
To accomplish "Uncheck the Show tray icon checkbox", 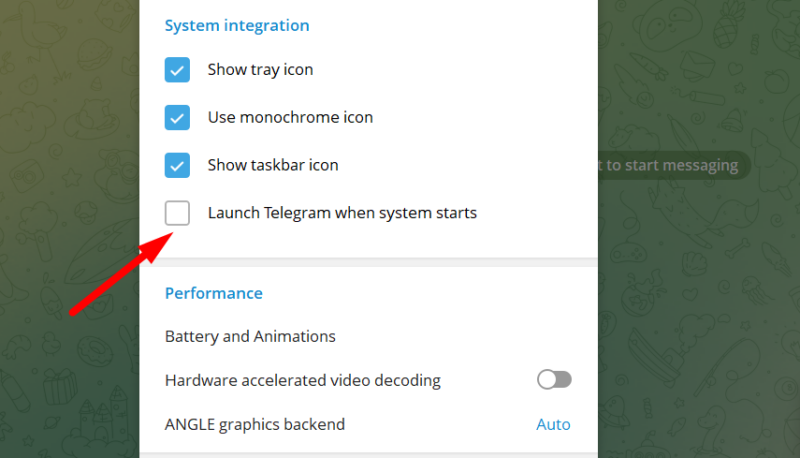I will click(x=177, y=70).
